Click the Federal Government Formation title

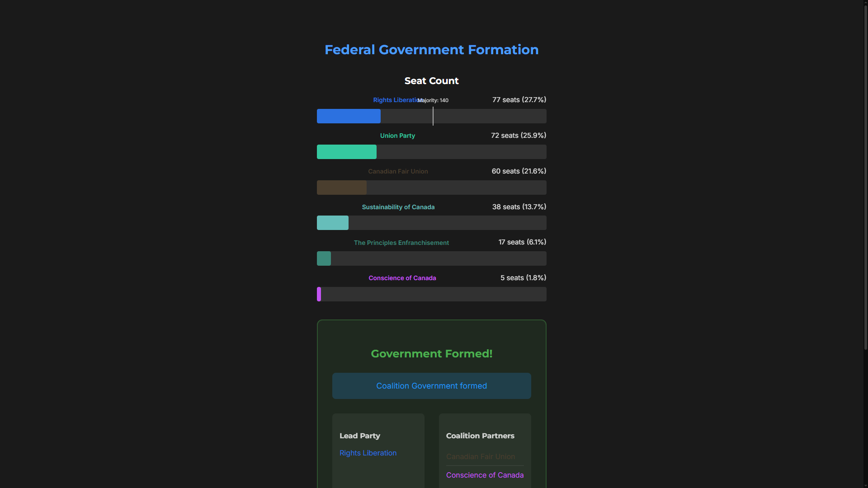(431, 50)
